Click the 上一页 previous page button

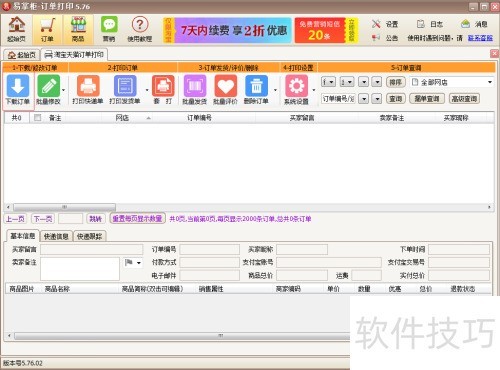point(15,219)
